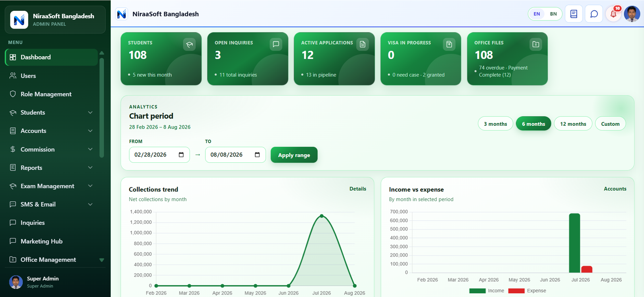Image resolution: width=644 pixels, height=297 pixels.
Task: Click the July 2026 income bar
Action: [574, 243]
